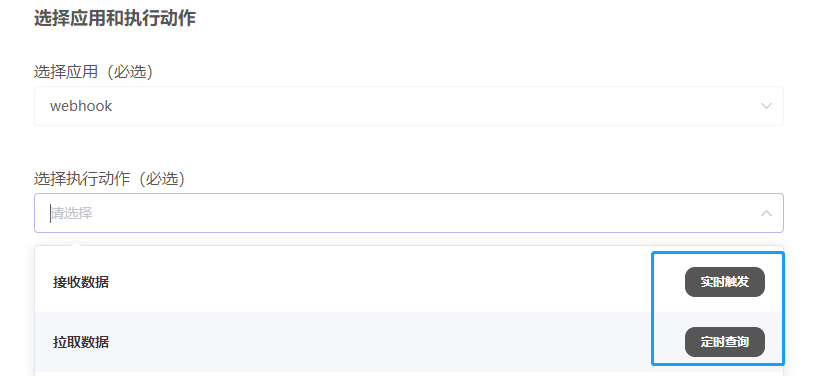This screenshot has height=376, width=816.
Task: Toggle the 选择执行动作 combo box closed
Action: click(766, 213)
